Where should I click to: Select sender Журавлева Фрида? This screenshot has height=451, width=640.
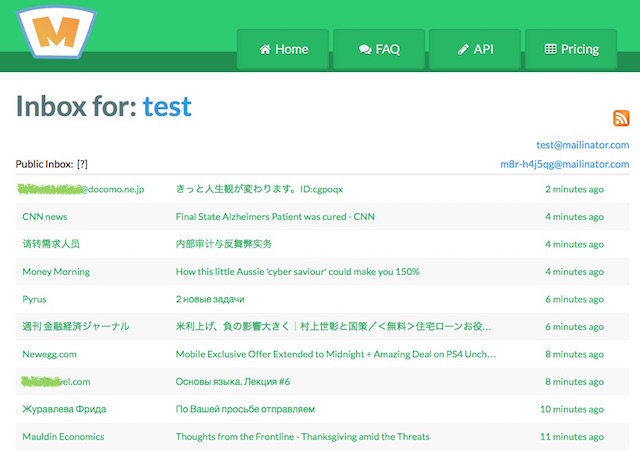[x=64, y=409]
